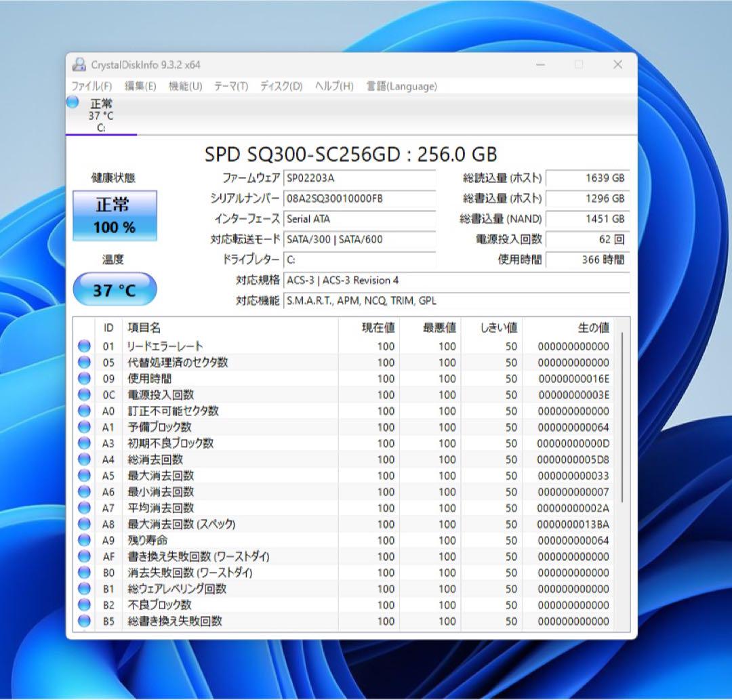Click the 電源投入回数 value 62 回

(x=588, y=239)
